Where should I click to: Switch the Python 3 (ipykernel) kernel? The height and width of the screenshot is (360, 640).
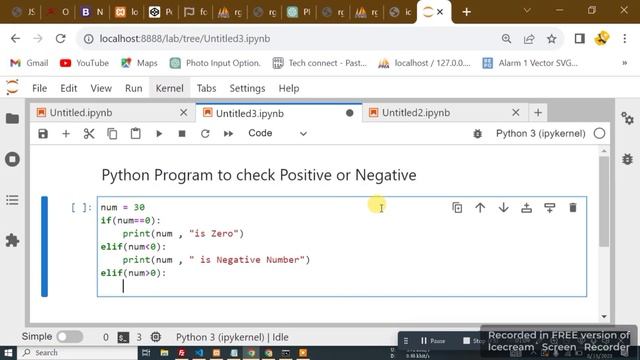(540, 133)
